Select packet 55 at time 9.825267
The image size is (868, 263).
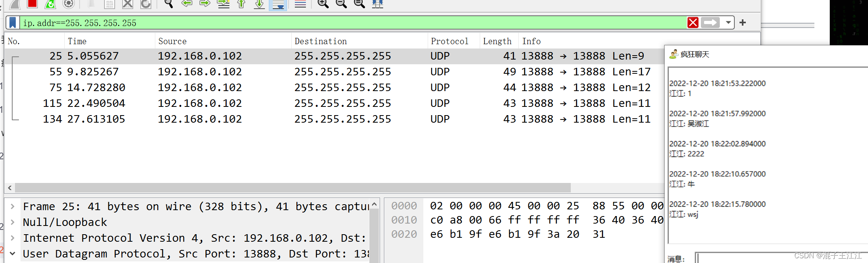coord(334,72)
